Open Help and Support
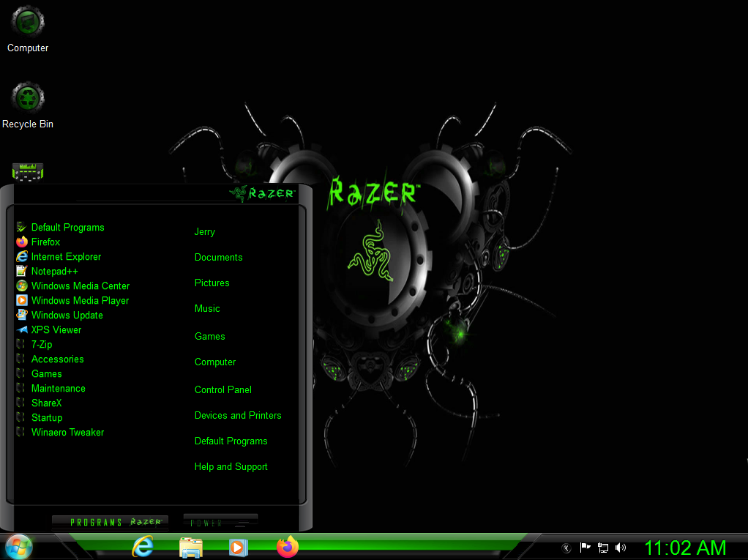The width and height of the screenshot is (748, 560). pyautogui.click(x=231, y=467)
